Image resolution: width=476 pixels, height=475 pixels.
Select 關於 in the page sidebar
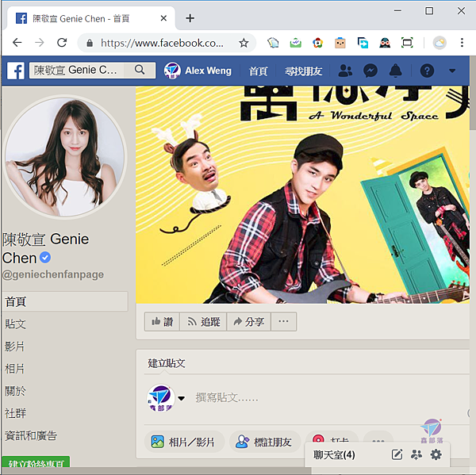16,391
